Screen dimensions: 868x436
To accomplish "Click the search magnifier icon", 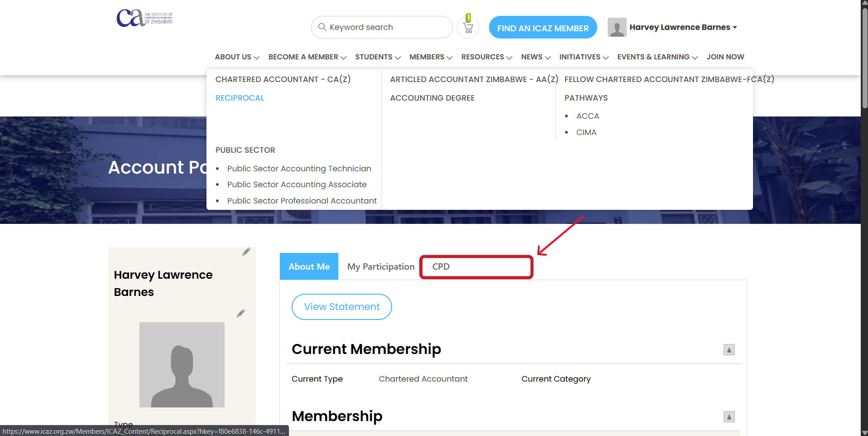I will [322, 27].
